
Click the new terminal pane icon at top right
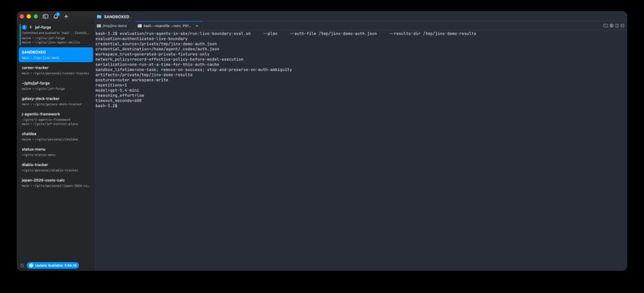tap(606, 26)
